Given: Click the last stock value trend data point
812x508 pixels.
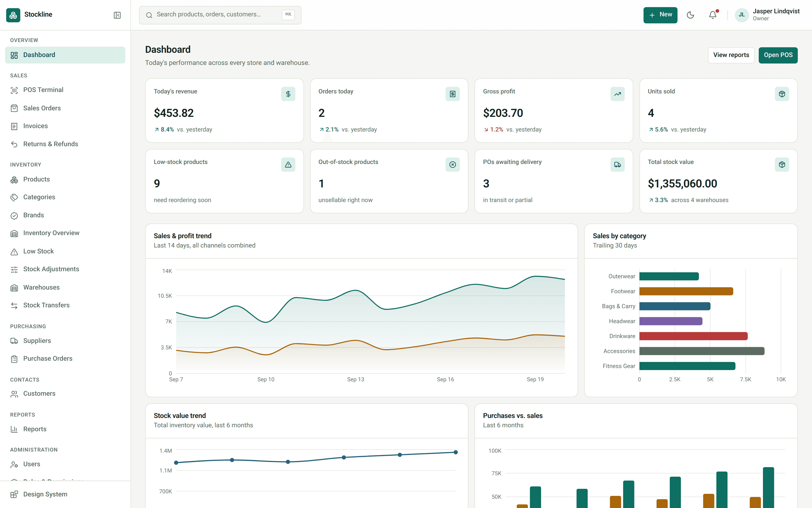Looking at the screenshot, I should click(x=456, y=452).
